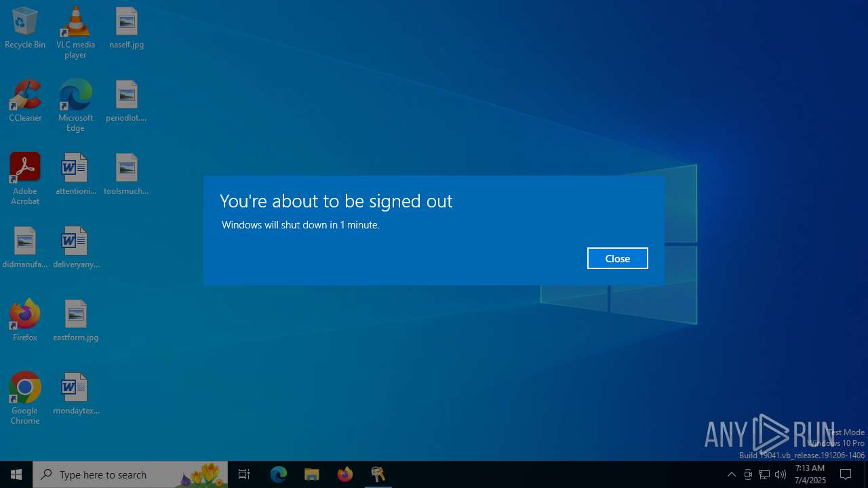
Task: Open the Windows Start menu
Action: [x=16, y=474]
